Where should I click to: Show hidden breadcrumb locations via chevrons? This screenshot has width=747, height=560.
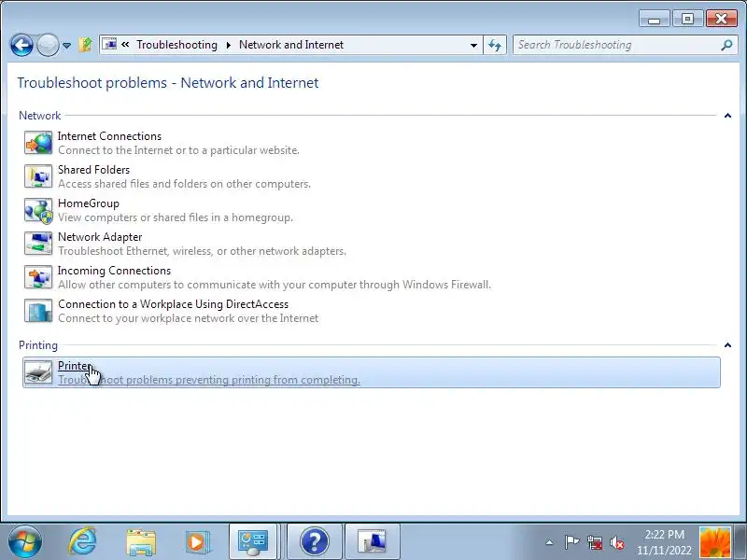[x=125, y=44]
